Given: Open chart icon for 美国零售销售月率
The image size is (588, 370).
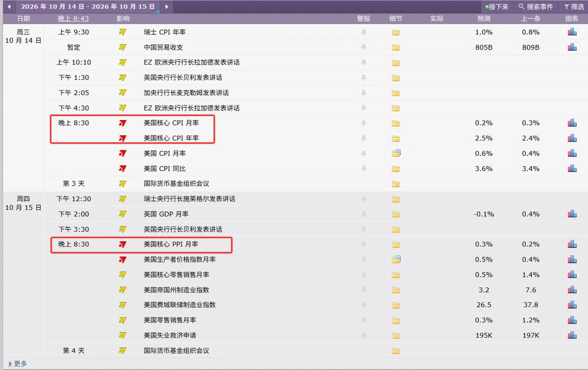Looking at the screenshot, I should point(572,320).
